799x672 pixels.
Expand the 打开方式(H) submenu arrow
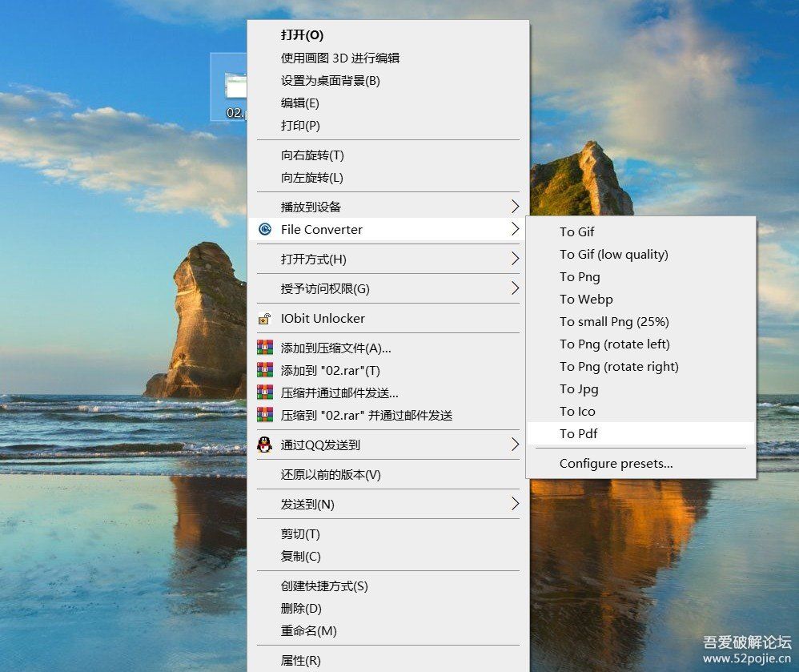coord(515,259)
